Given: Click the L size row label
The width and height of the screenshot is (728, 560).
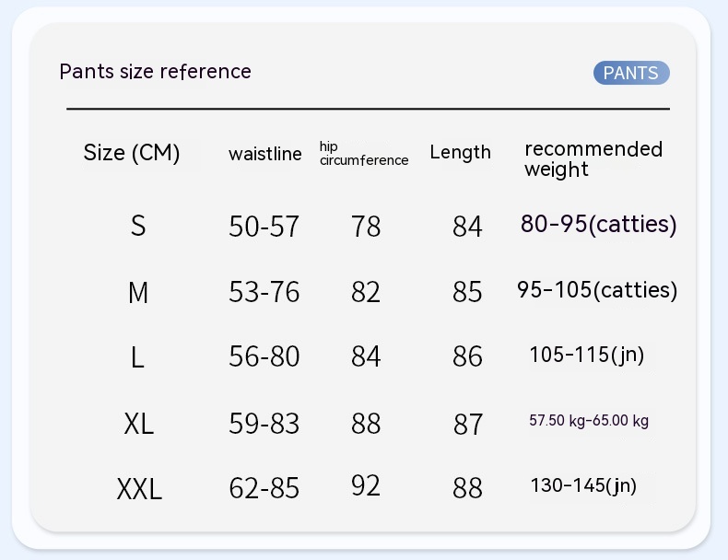Looking at the screenshot, I should point(138,357).
